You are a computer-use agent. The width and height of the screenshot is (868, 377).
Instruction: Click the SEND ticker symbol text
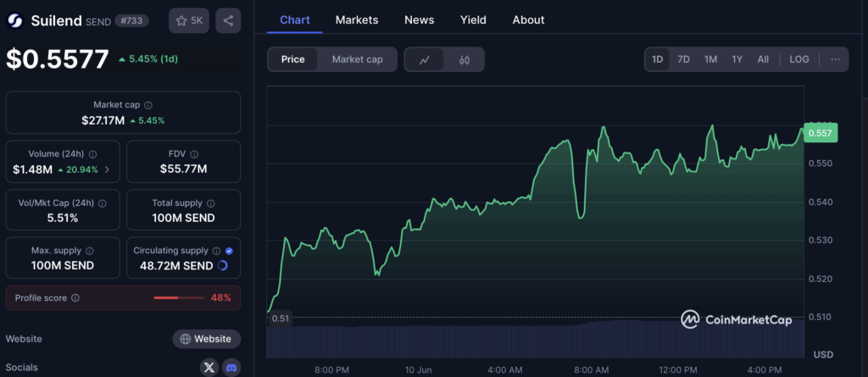98,21
